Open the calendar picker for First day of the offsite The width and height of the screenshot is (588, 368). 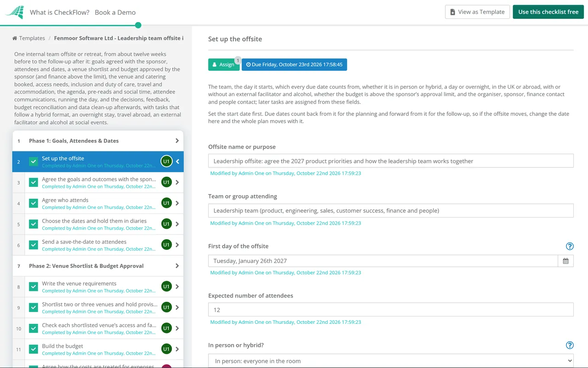coord(565,261)
